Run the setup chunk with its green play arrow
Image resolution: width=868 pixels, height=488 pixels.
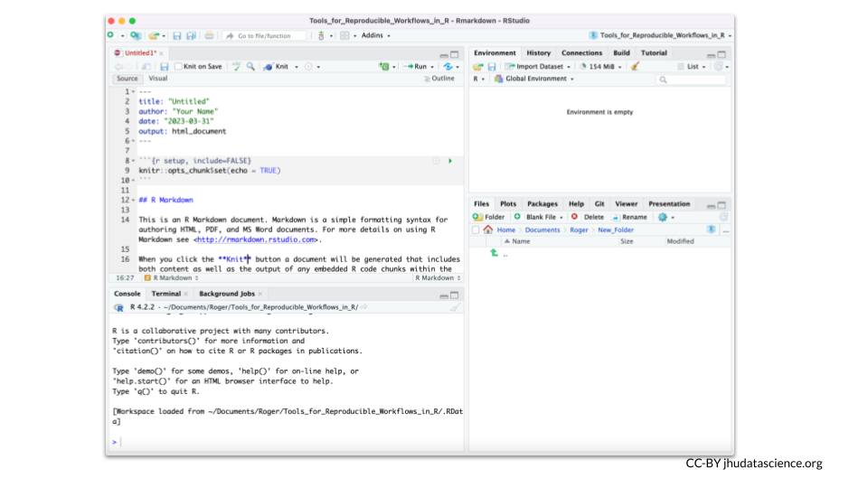450,161
